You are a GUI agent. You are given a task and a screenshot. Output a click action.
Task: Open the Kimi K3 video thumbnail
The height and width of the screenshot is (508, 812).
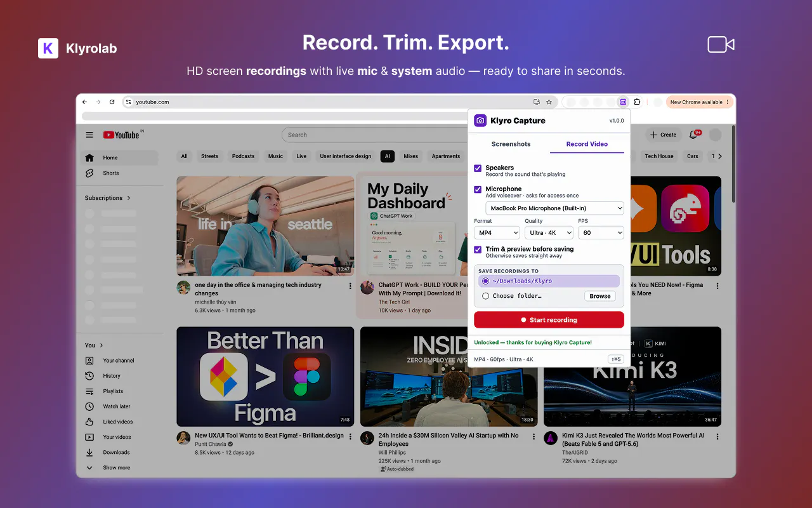coord(632,377)
